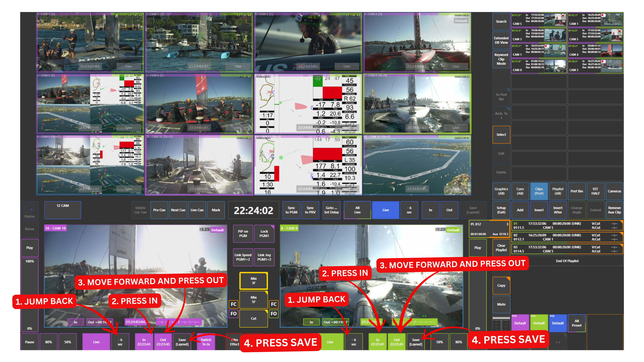Toggle PiP on PGM
The width and height of the screenshot is (644, 362).
click(243, 234)
